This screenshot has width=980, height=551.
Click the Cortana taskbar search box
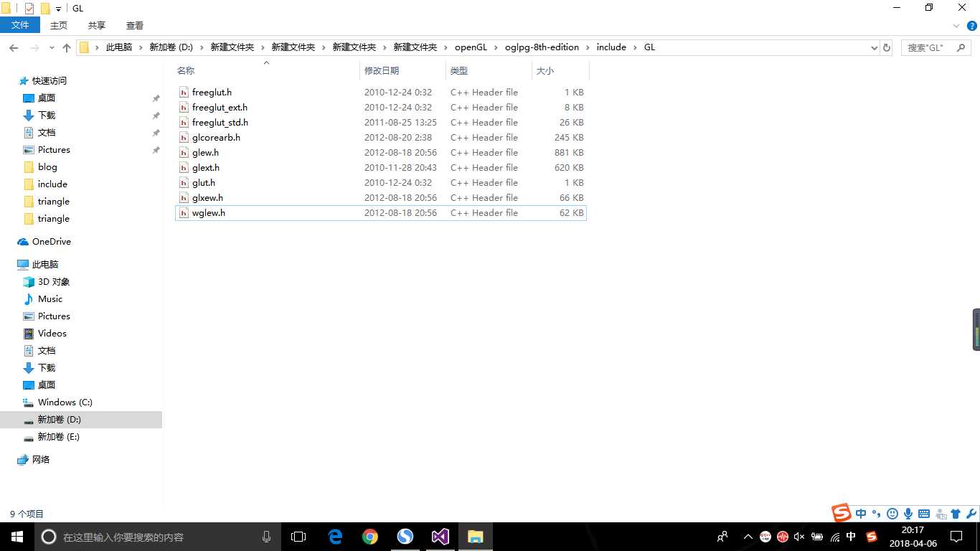point(158,537)
